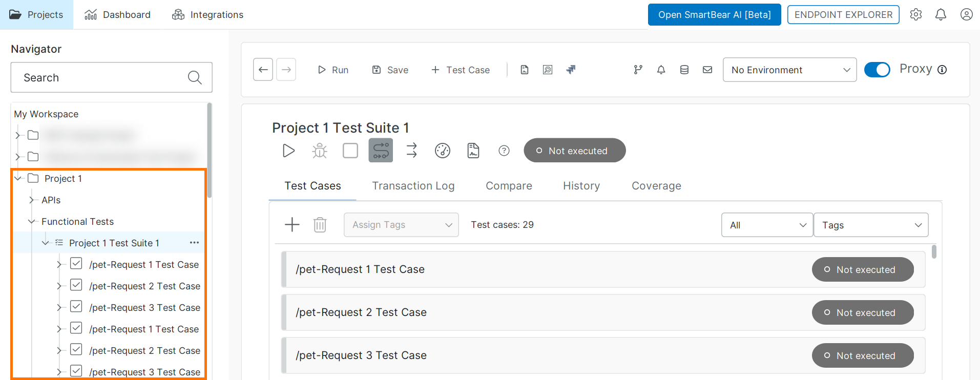This screenshot has width=980, height=380.
Task: Go back with the left arrow button
Action: tap(263, 70)
